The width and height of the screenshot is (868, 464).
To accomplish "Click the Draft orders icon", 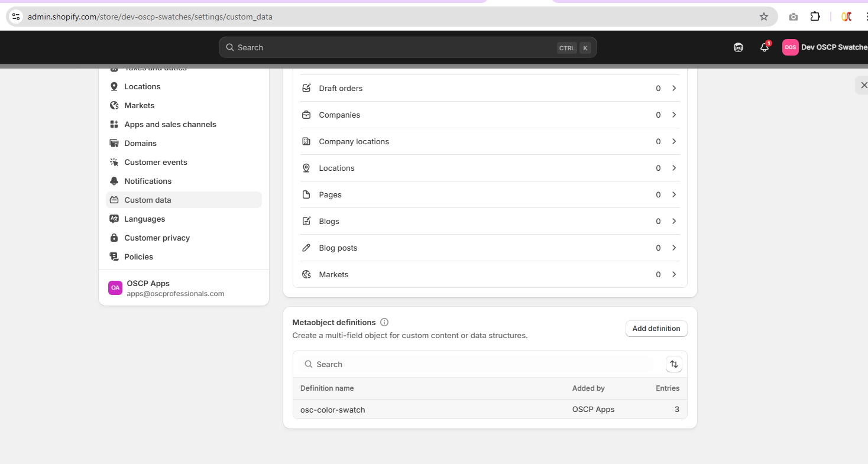I will click(306, 88).
